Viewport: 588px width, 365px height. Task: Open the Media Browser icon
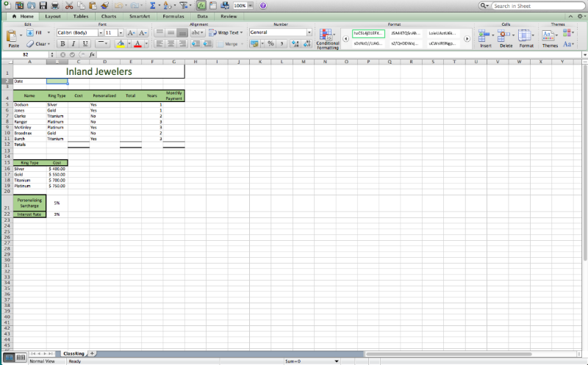click(225, 5)
